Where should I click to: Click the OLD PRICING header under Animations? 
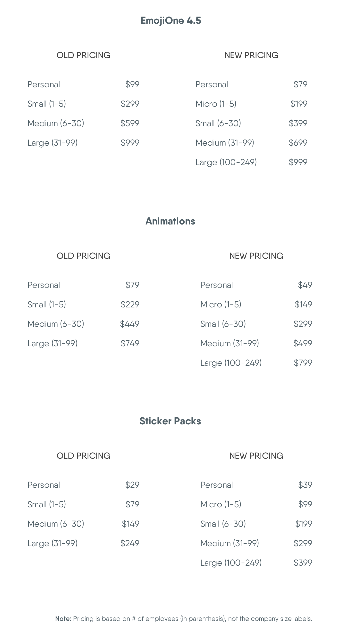pos(83,256)
